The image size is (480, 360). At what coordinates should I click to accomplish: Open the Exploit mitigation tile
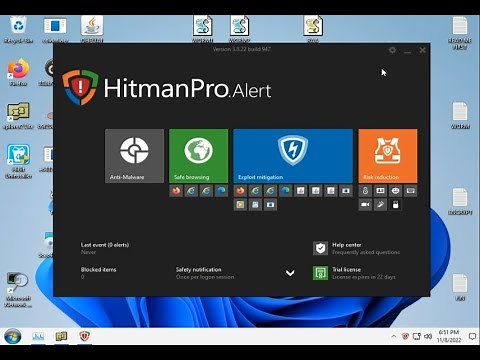[293, 156]
